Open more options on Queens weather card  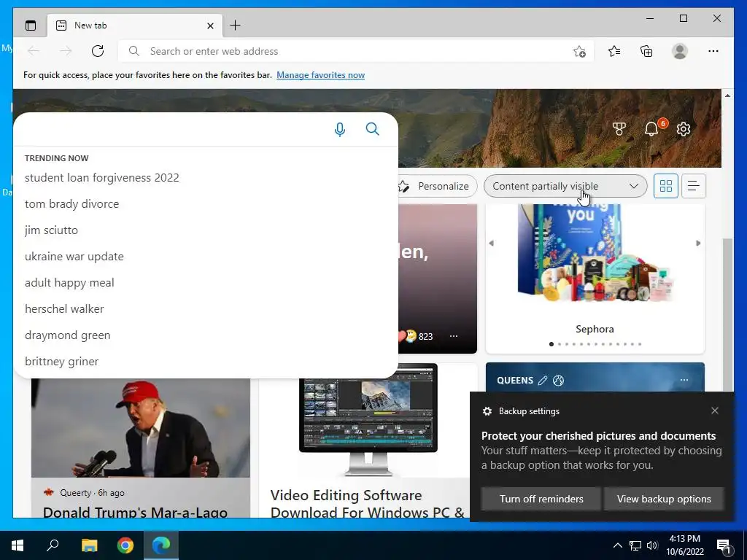(x=684, y=380)
